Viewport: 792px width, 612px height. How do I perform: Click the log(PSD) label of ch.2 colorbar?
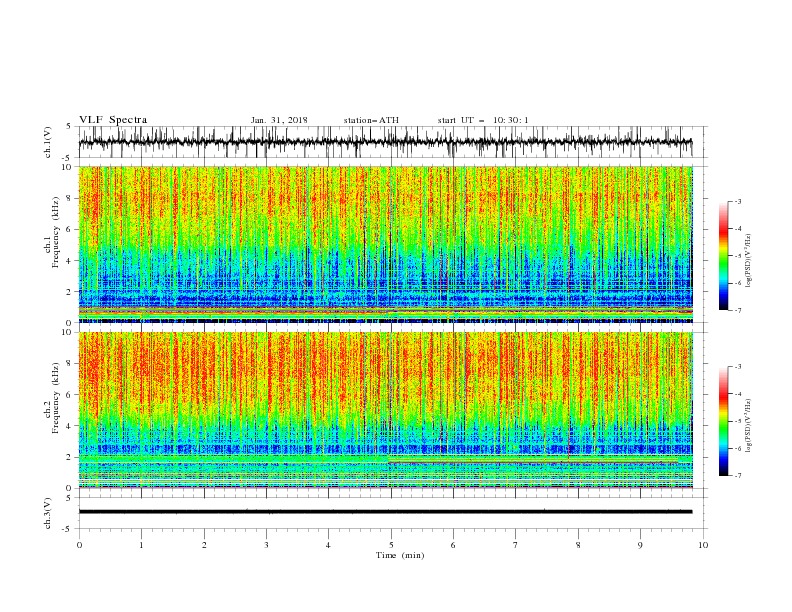748,425
